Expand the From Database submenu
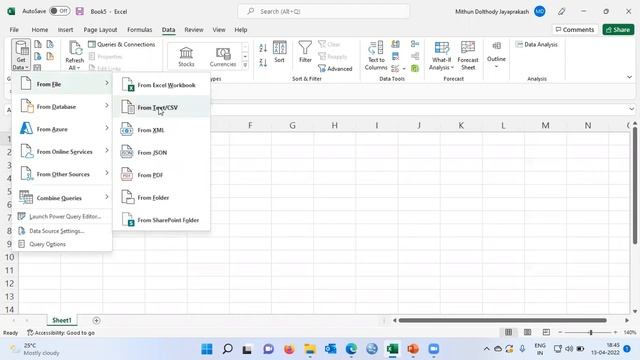Image resolution: width=640 pixels, height=360 pixels. [62, 107]
